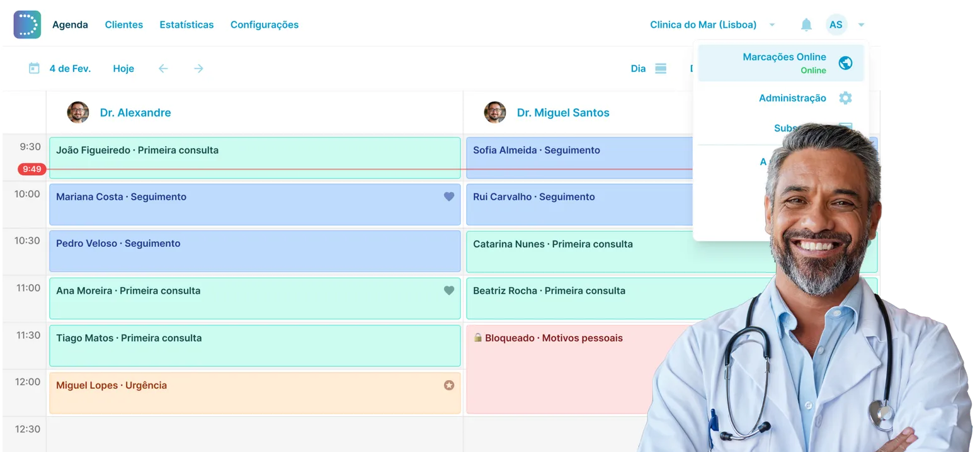
Task: Go to previous day with the back arrow
Action: pos(163,68)
